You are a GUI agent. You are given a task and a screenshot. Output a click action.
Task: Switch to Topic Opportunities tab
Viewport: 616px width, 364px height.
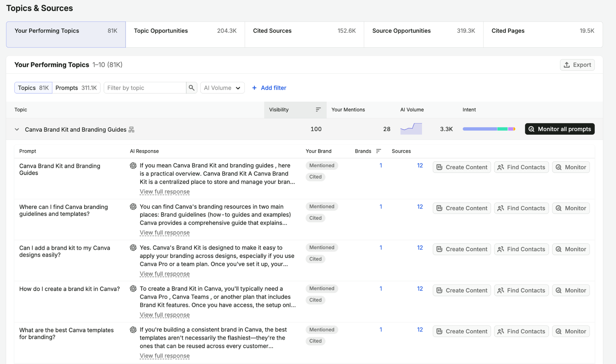[185, 35]
